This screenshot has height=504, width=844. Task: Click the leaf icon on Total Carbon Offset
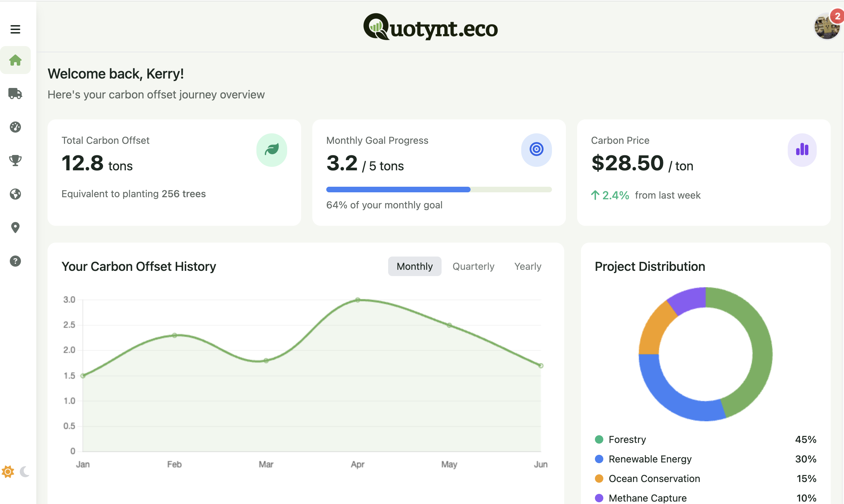point(272,149)
